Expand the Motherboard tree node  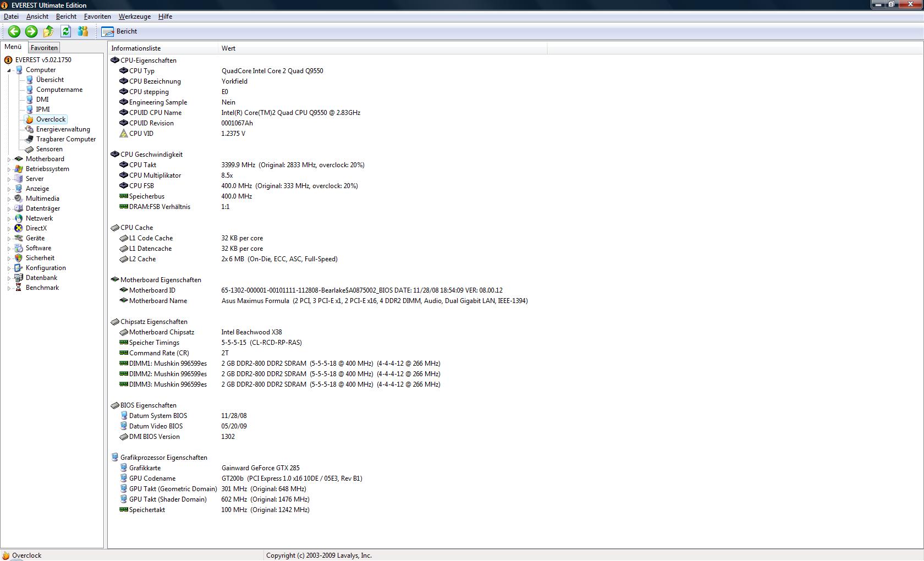tap(9, 159)
